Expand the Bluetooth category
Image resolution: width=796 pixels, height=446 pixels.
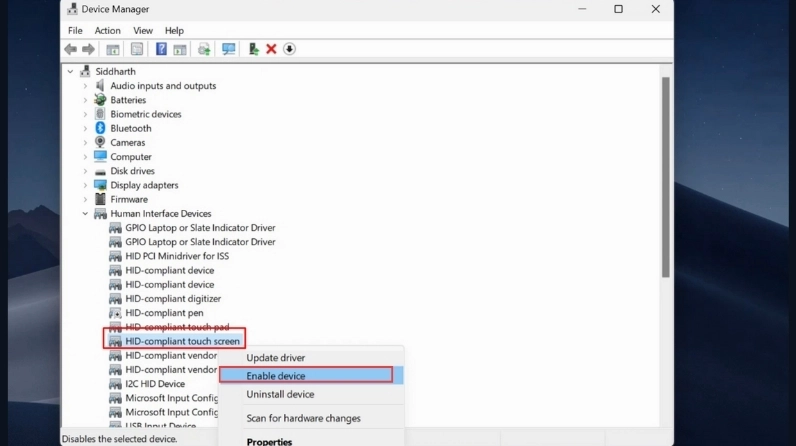85,128
